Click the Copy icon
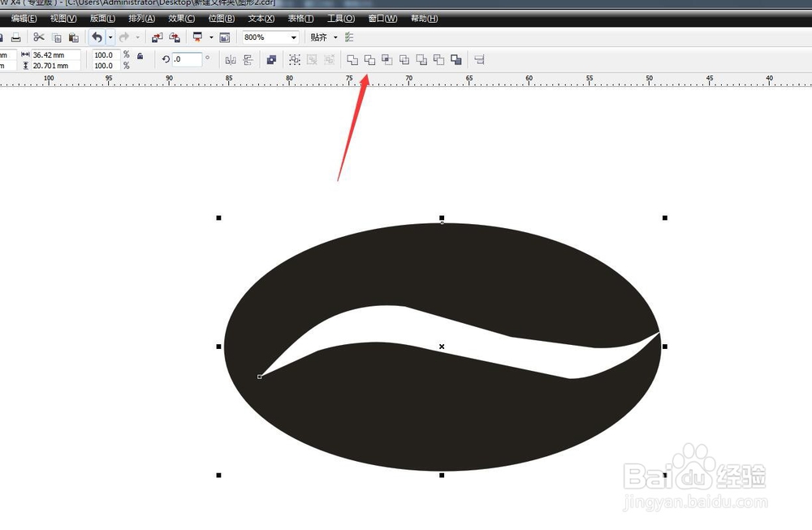The width and height of the screenshot is (812, 530). pos(57,38)
